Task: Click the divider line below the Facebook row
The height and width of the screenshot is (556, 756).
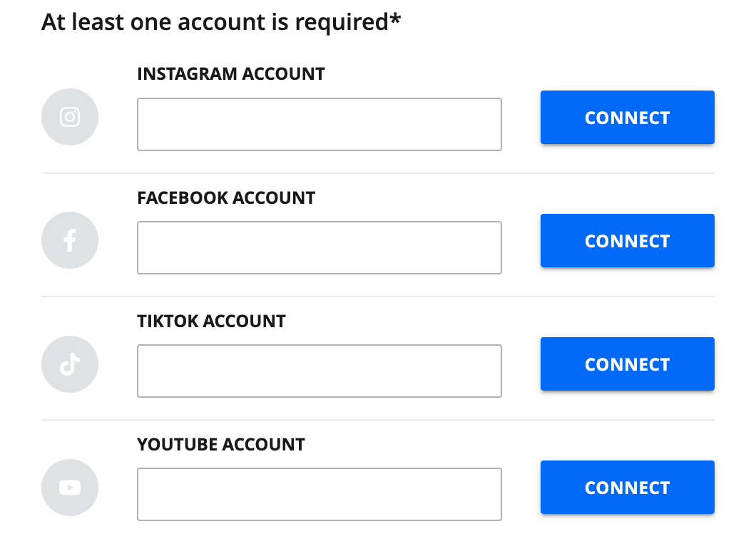Action: 378,297
